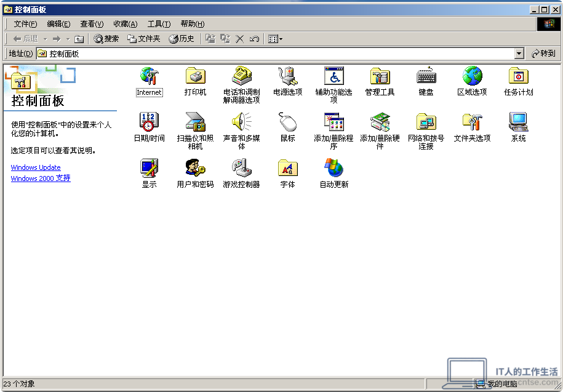Open the 帮助(H) help menu
The width and height of the screenshot is (563, 392).
click(x=193, y=24)
